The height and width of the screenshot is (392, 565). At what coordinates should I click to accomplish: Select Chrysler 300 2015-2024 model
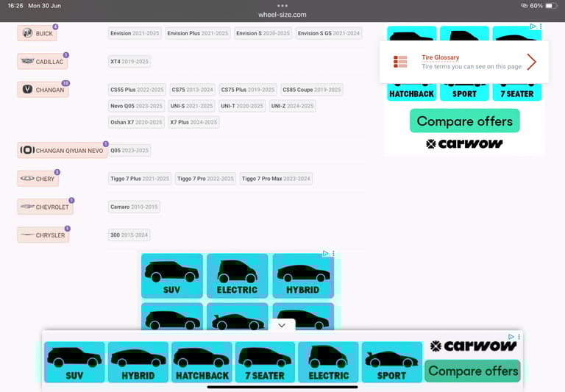pyautogui.click(x=129, y=235)
